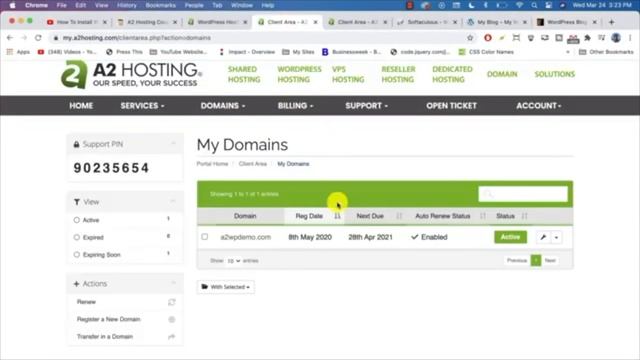640x360 pixels.
Task: Open Spotlight search in menu bar
Action: click(534, 5)
